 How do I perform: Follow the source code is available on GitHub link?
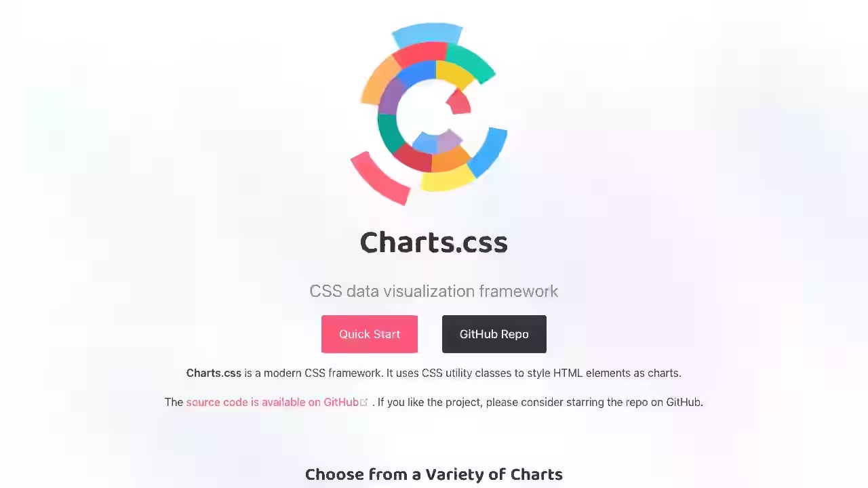[273, 402]
